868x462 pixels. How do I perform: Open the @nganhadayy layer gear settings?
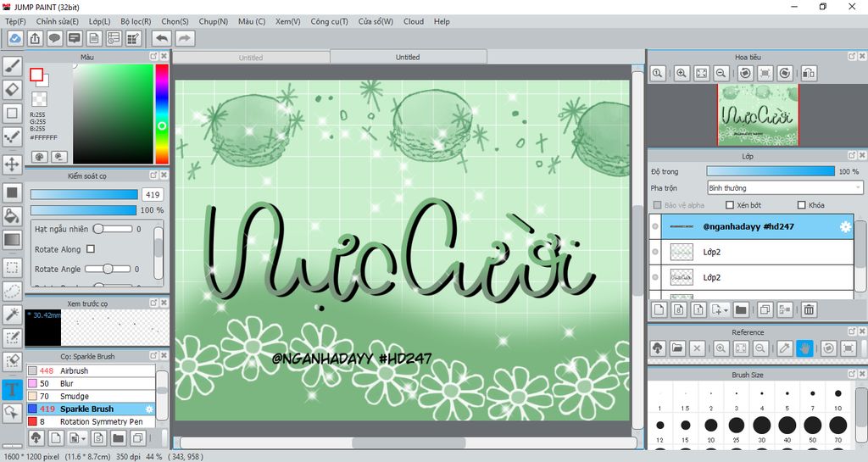(845, 227)
